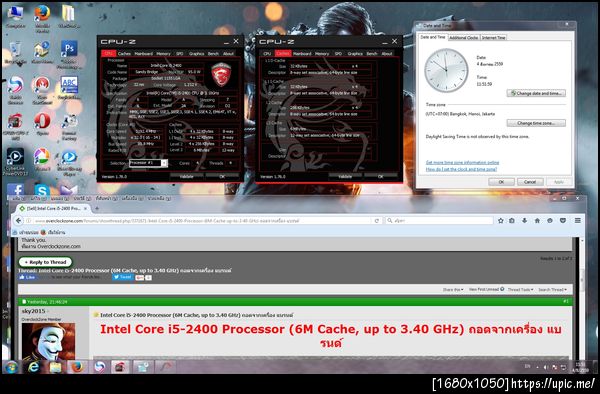Viewport: 600px width, 394px height.
Task: Open the red flame app desktop shortcut
Action: click(42, 89)
